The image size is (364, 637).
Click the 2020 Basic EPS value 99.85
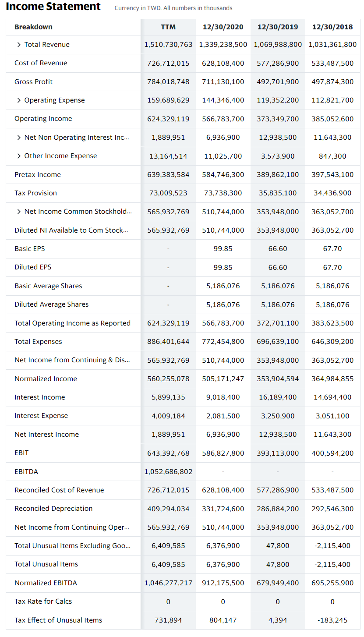point(223,249)
